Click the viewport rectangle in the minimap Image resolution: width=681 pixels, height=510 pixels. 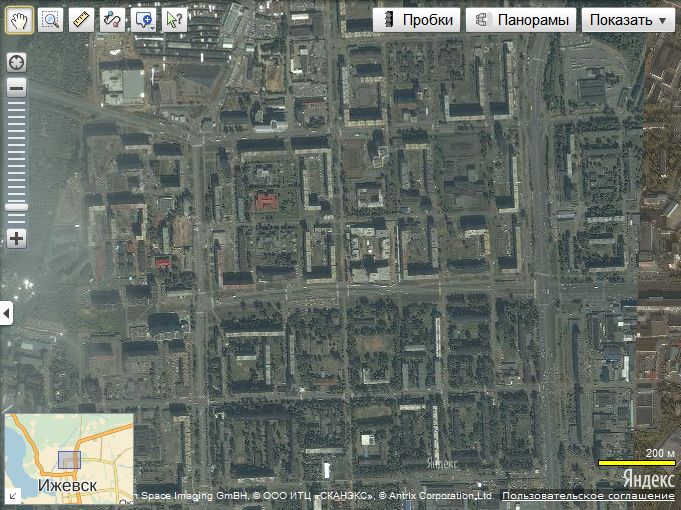point(69,460)
